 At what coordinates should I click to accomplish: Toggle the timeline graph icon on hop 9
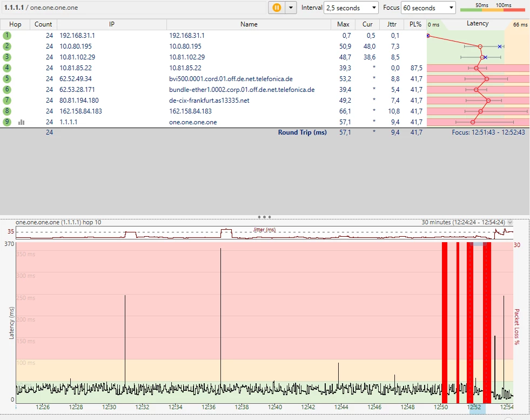click(x=21, y=122)
